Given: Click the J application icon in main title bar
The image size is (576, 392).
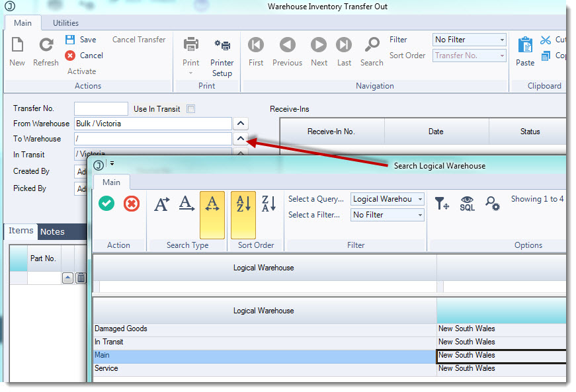Looking at the screenshot, I should pyautogui.click(x=10, y=6).
